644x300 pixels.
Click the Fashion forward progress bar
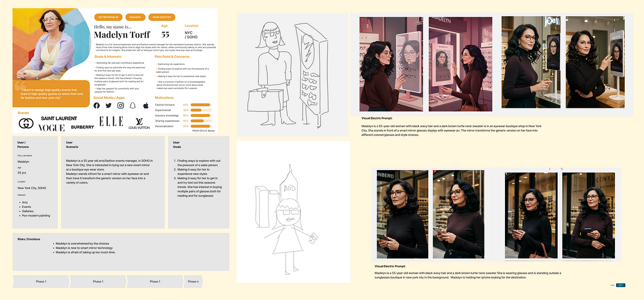[200, 104]
